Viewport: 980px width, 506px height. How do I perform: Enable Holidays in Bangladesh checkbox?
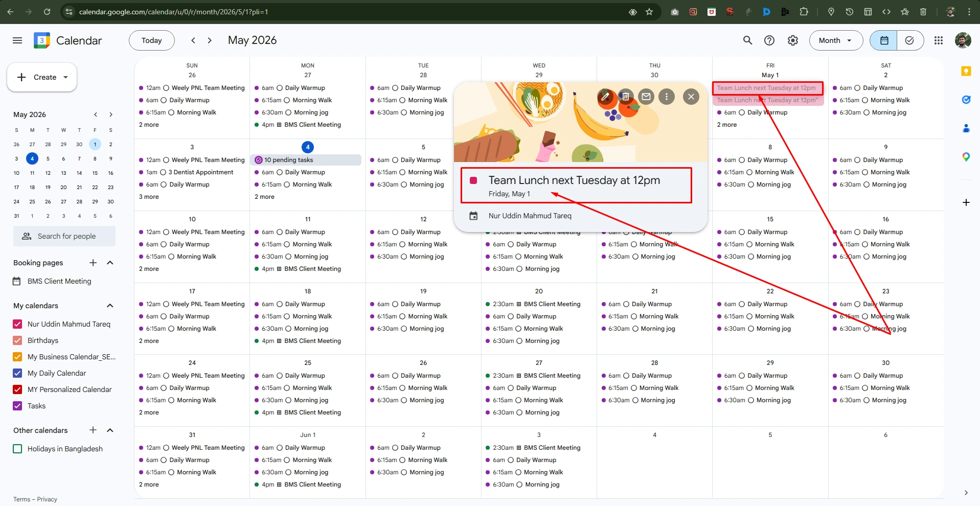pos(17,449)
